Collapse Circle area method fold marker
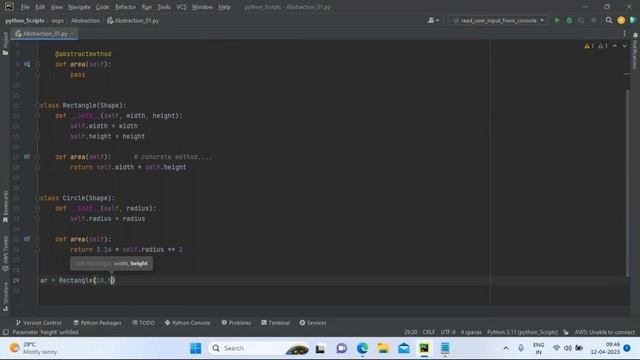Screen dimensions: 640x360 point(38,239)
